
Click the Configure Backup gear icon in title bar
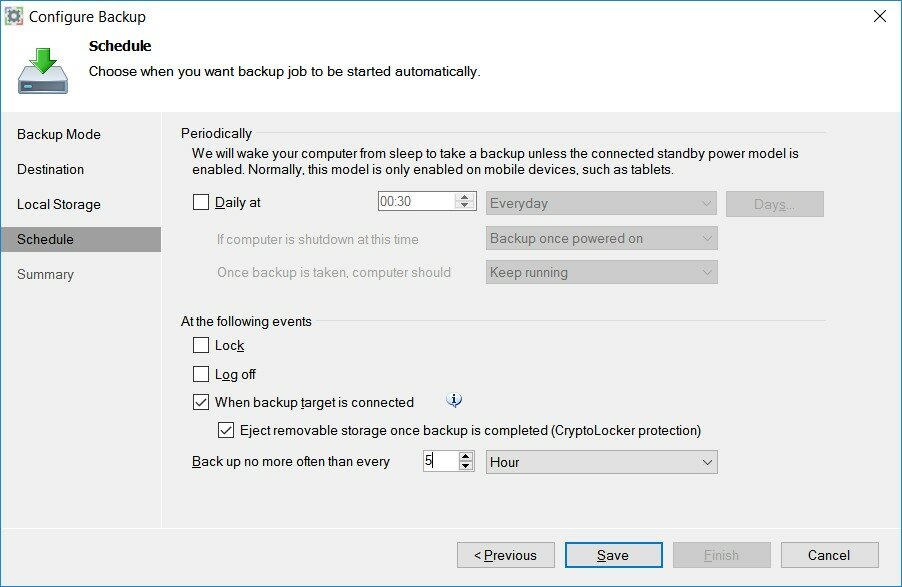tap(14, 16)
